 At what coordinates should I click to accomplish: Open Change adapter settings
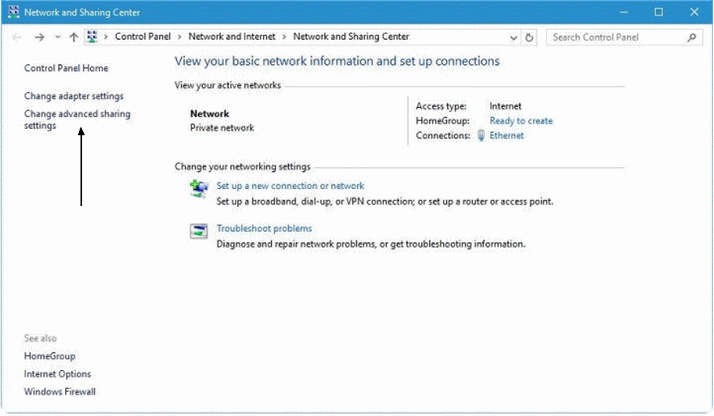pos(74,96)
